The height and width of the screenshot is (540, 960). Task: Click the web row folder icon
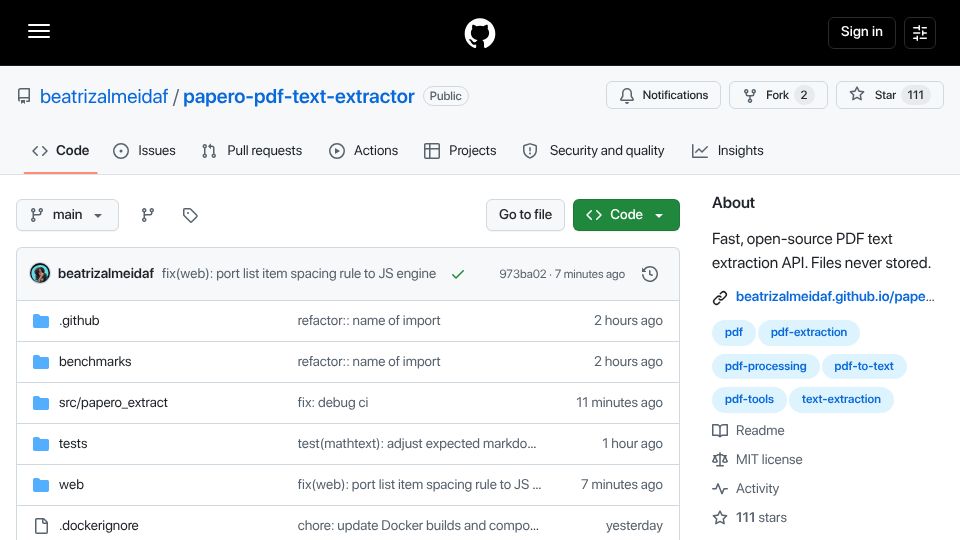41,485
